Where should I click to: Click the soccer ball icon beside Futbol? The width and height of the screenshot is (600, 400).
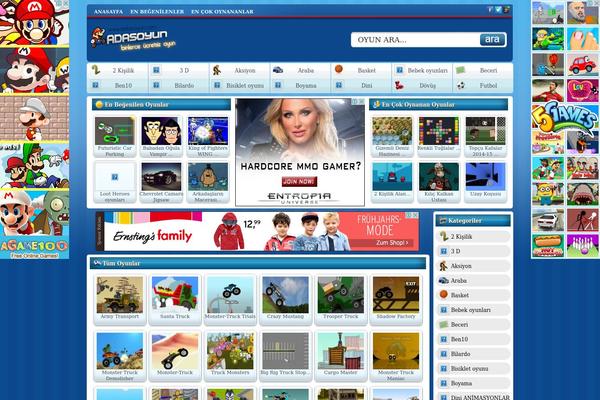pos(461,85)
